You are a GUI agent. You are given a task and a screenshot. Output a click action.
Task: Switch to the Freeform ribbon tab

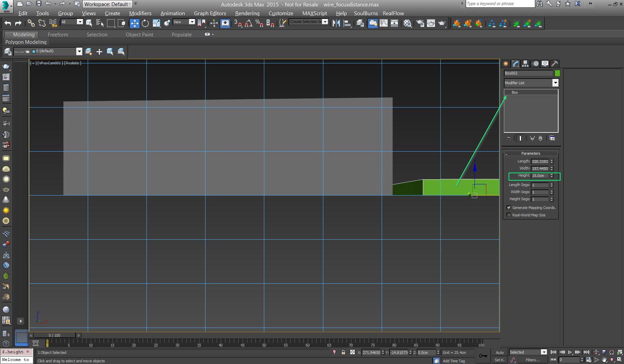pyautogui.click(x=58, y=34)
